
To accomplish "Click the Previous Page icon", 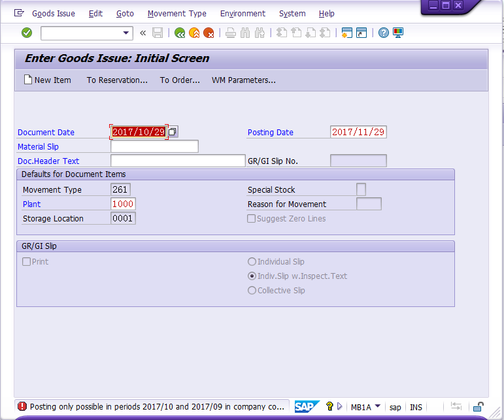I will pos(296,33).
